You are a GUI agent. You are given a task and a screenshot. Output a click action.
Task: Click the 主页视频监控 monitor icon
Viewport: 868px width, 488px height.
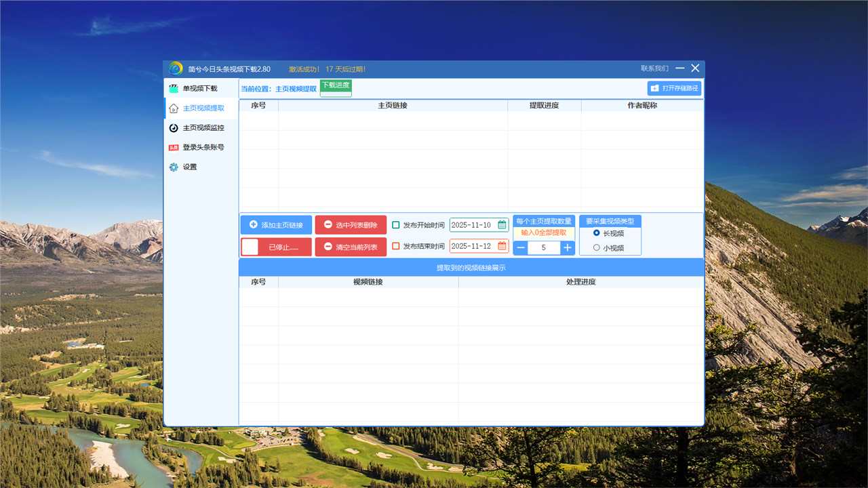point(174,127)
